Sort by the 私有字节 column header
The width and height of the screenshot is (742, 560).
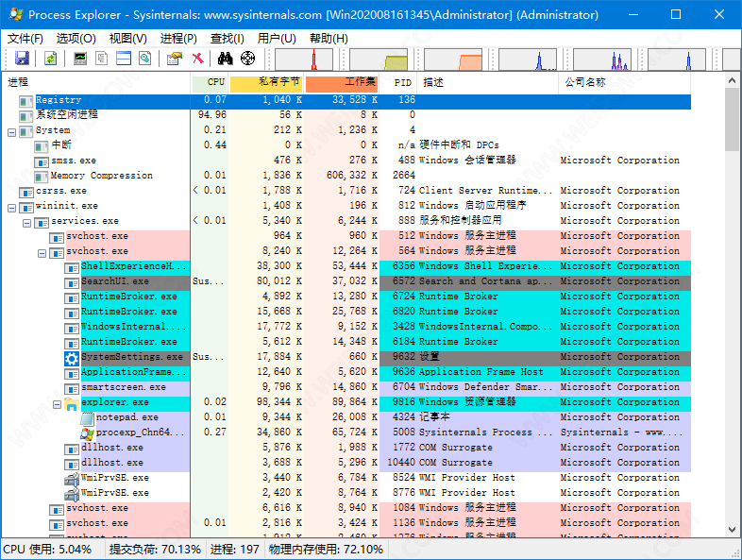pyautogui.click(x=266, y=82)
